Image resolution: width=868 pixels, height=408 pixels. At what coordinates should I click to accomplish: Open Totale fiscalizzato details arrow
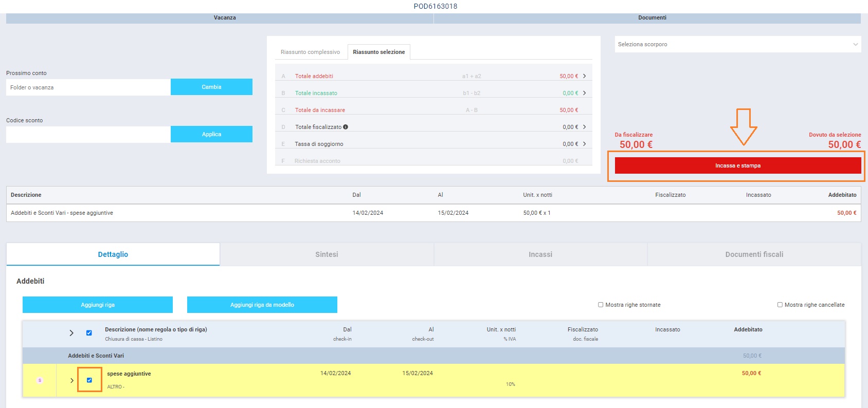(x=584, y=127)
